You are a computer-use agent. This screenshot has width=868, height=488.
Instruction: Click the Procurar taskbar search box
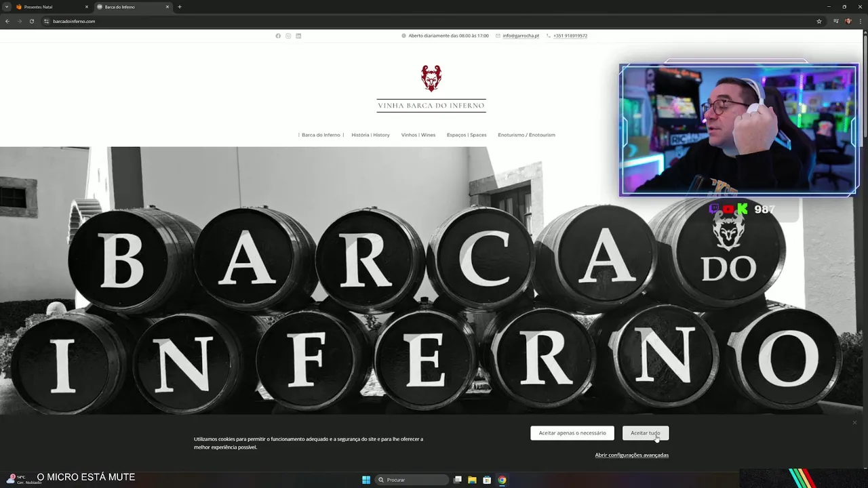(x=412, y=480)
